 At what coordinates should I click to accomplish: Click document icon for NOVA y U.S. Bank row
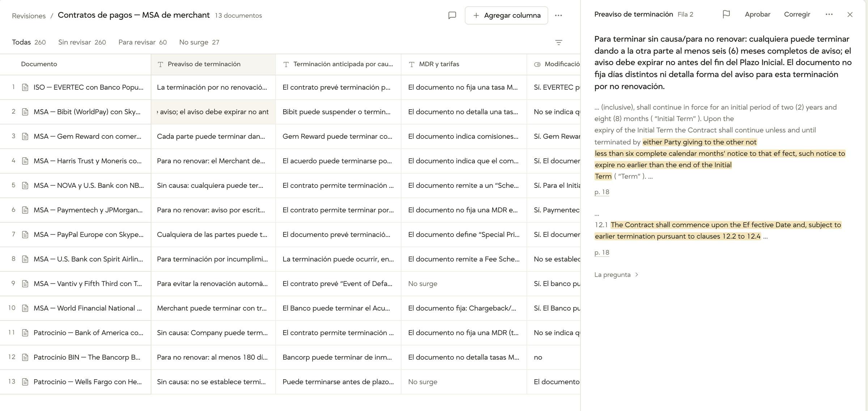click(x=25, y=186)
